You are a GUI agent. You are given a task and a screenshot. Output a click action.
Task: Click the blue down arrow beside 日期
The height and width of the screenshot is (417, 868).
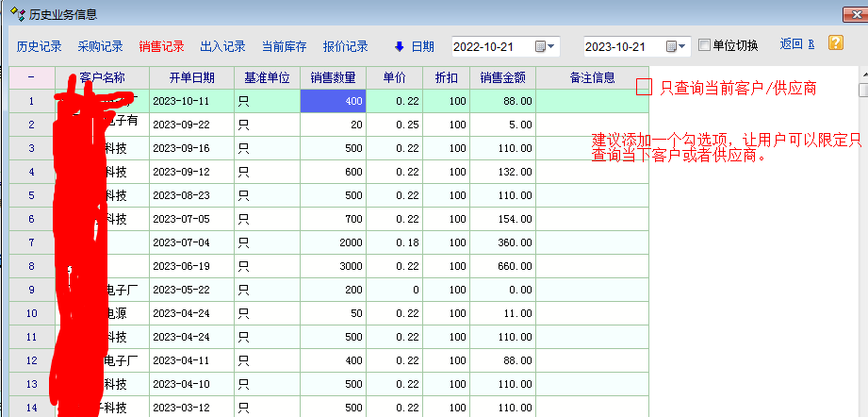click(x=399, y=46)
